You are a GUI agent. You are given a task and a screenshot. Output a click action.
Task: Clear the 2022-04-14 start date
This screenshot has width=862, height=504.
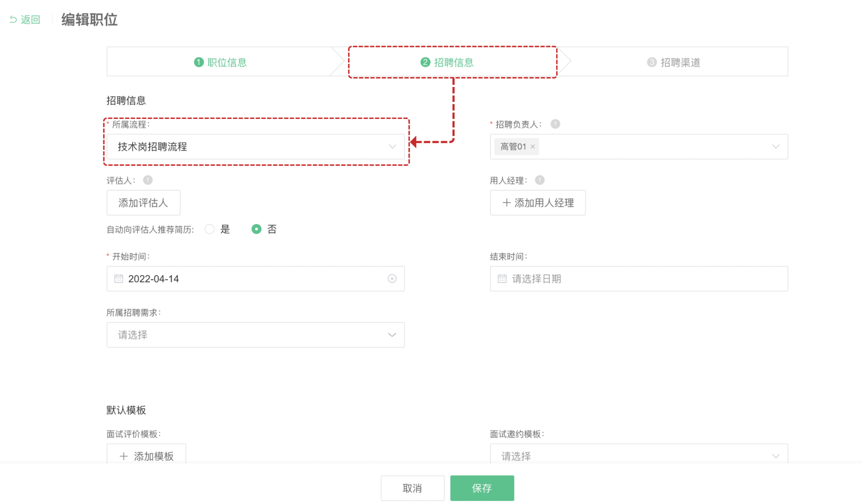392,279
